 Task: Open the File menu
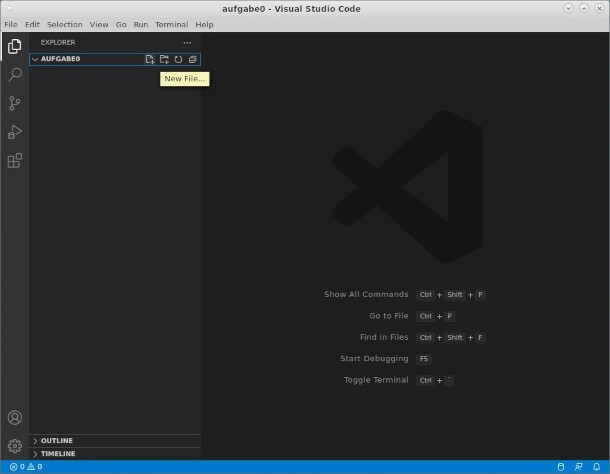click(11, 25)
